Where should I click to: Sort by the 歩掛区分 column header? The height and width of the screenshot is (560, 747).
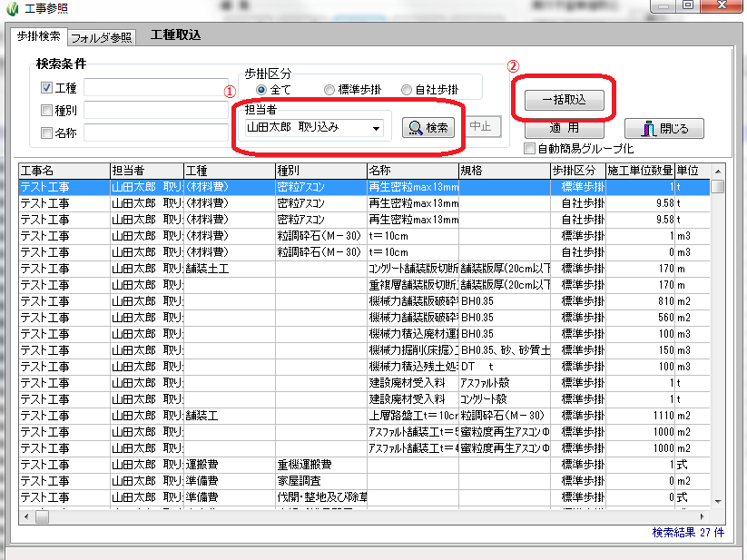coord(578,171)
